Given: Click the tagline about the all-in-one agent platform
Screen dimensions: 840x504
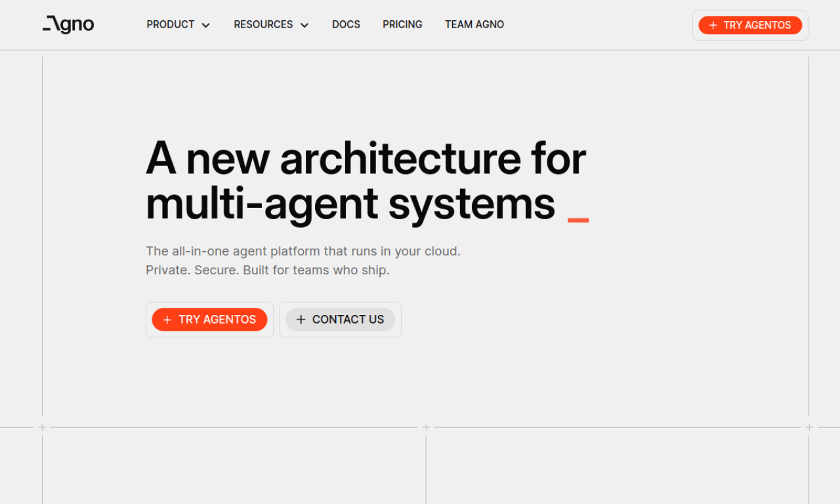Looking at the screenshot, I should 303,251.
